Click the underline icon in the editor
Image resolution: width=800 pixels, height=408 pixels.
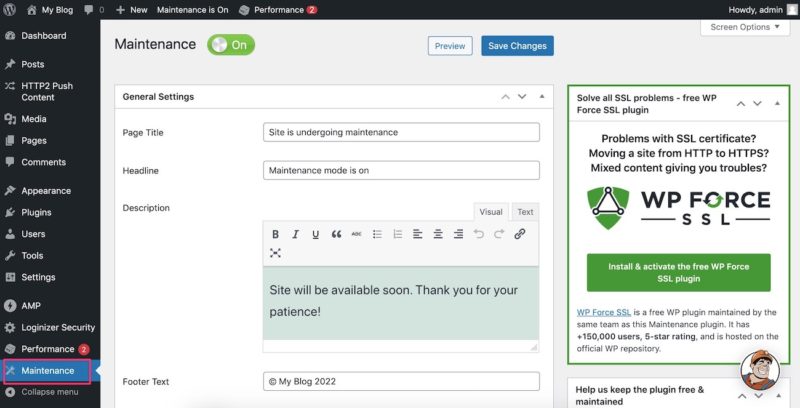(x=315, y=234)
